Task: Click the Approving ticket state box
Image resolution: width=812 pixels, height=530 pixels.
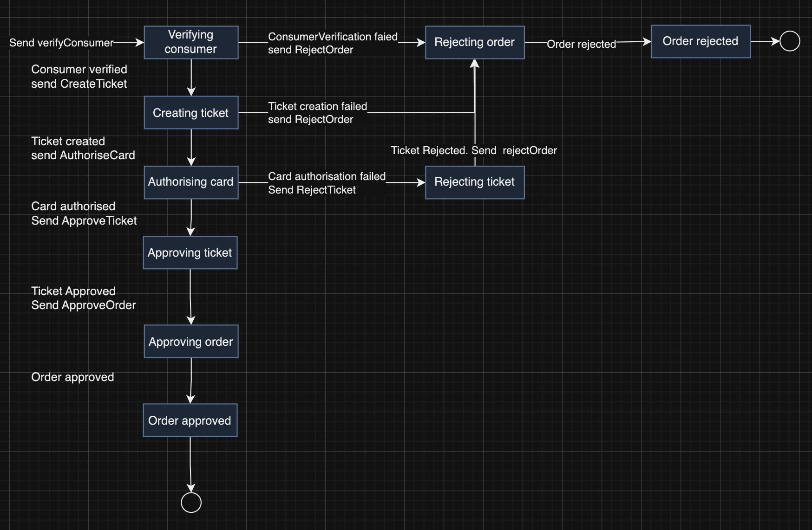Action: 190,252
